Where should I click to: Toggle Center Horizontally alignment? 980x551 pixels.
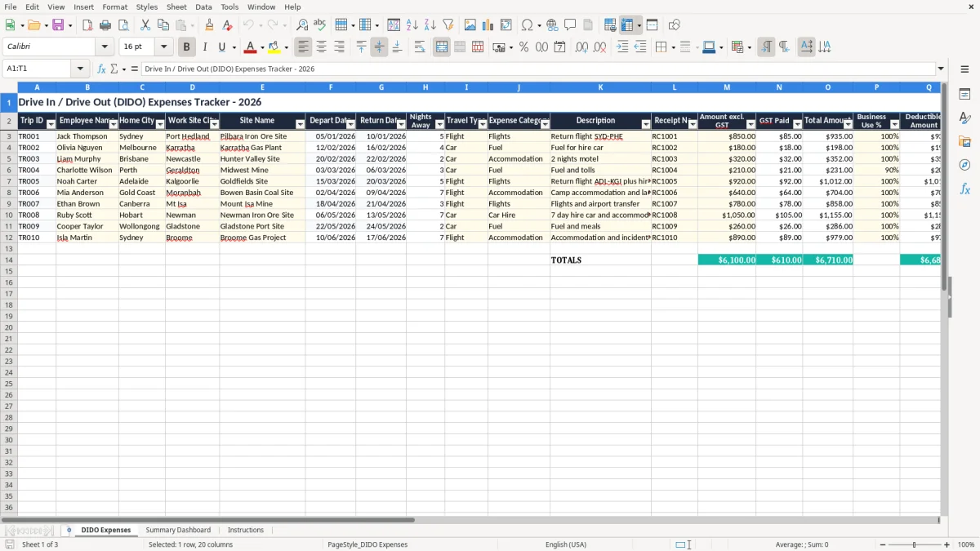click(x=322, y=47)
